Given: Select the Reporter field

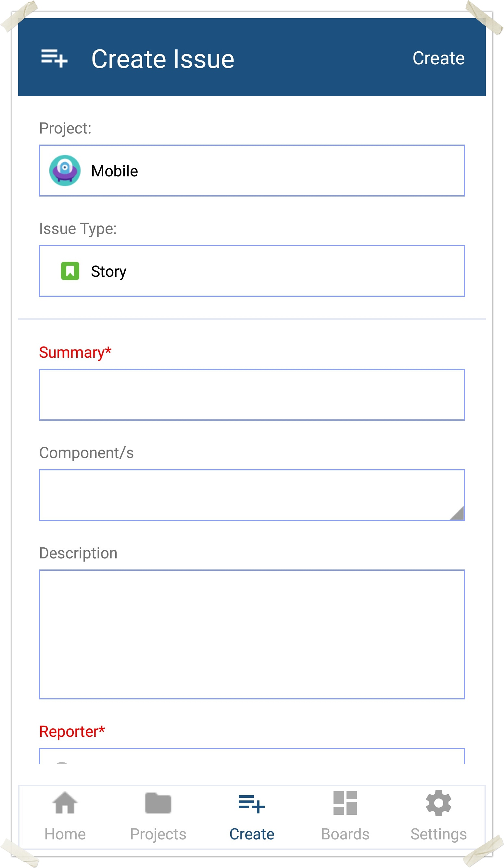Looking at the screenshot, I should [x=252, y=756].
